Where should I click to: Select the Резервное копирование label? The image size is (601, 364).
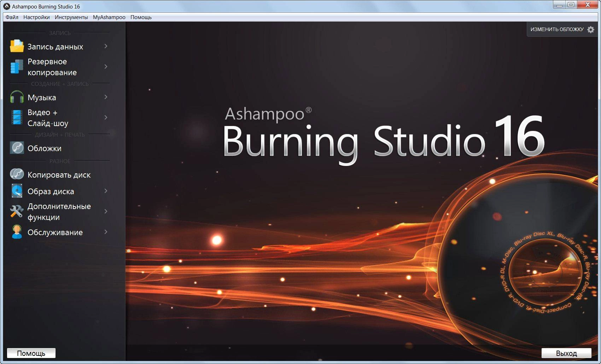pos(52,67)
